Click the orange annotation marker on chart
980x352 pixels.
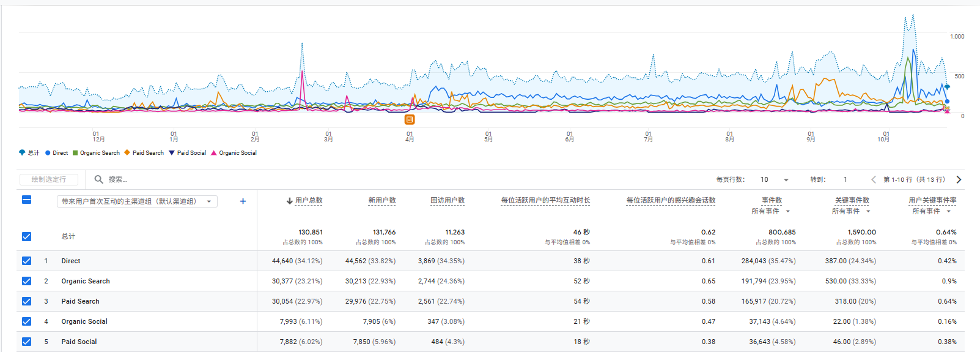tap(410, 119)
